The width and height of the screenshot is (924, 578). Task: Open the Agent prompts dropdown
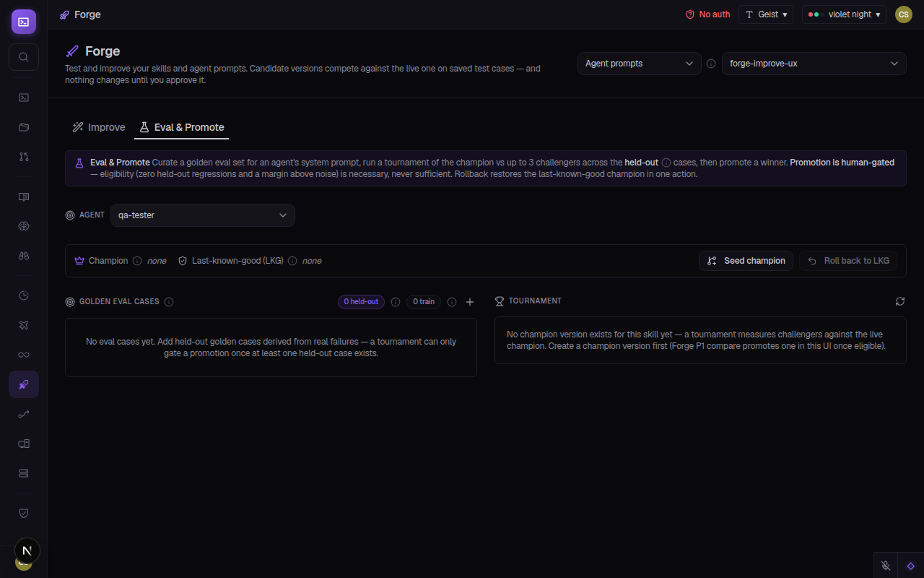click(639, 64)
